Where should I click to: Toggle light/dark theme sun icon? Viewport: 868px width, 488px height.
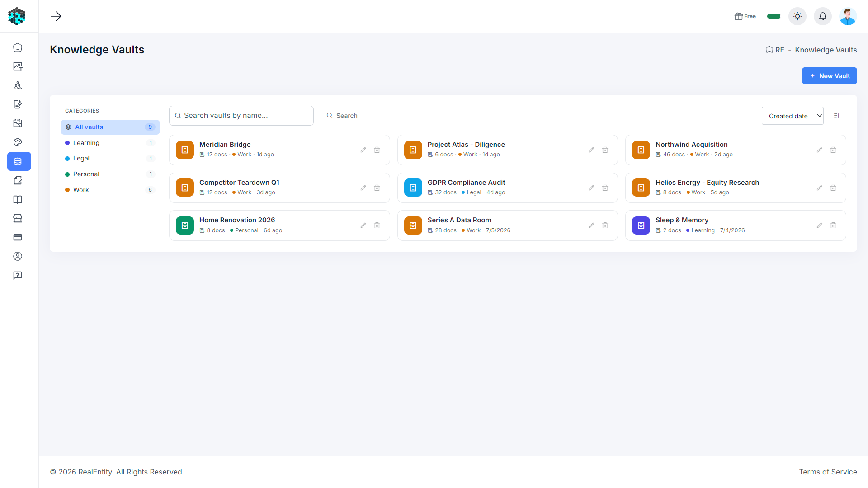(797, 16)
